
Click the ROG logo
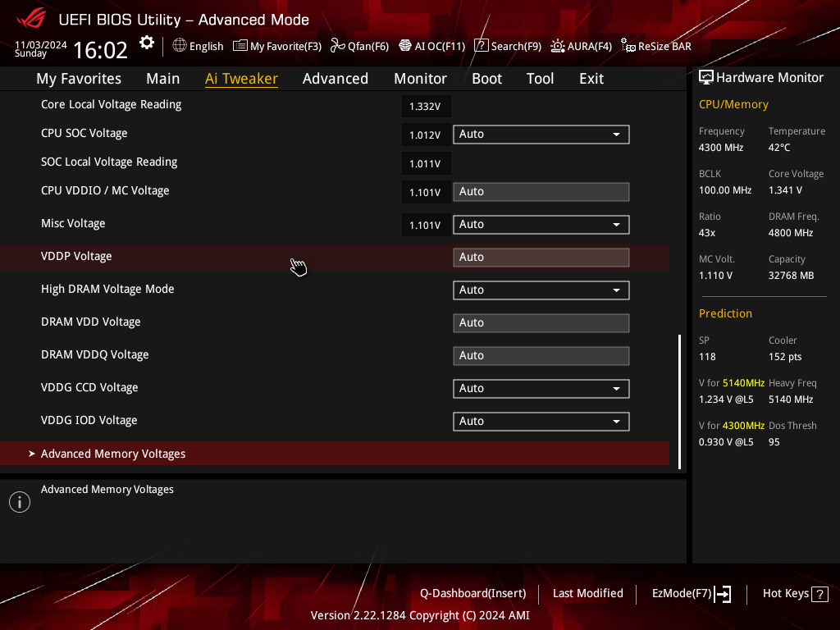[x=31, y=20]
